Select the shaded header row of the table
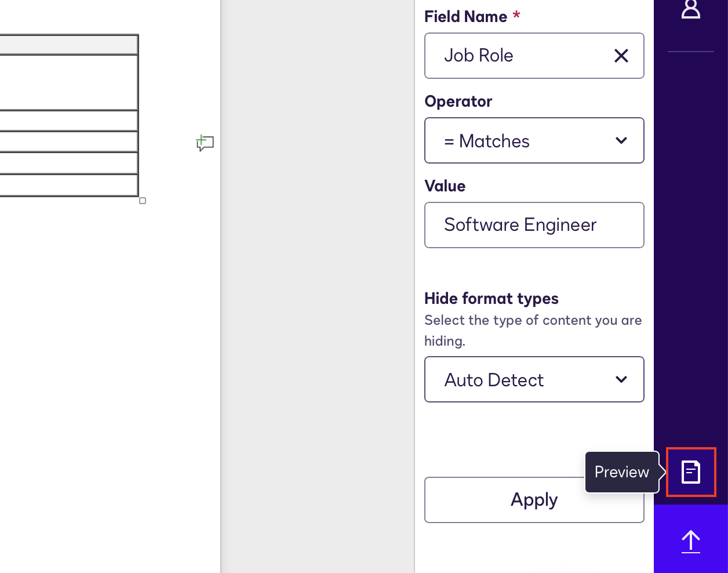 click(69, 45)
